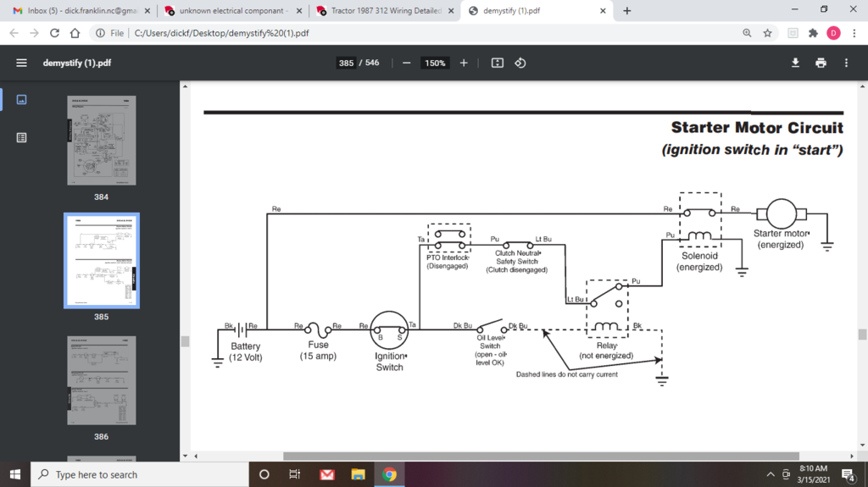Download the PDF file
868x487 pixels.
pyautogui.click(x=795, y=63)
